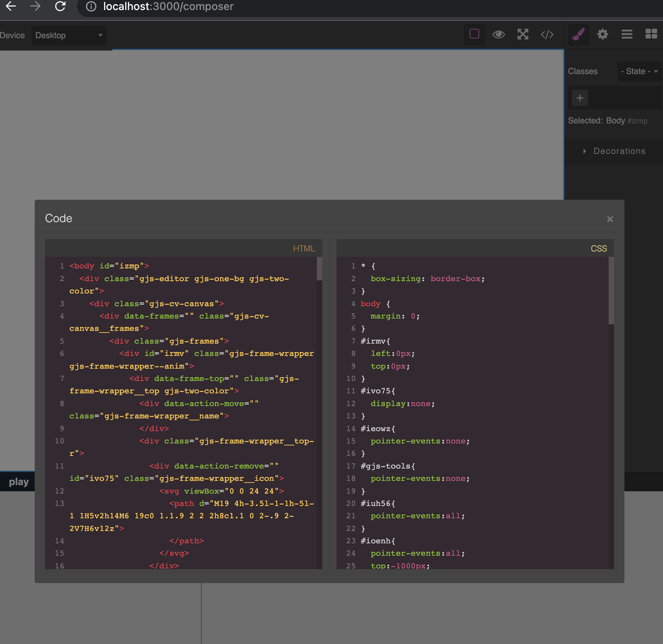Expand the Decorations section
Screen dimensions: 663x644
click(x=619, y=151)
